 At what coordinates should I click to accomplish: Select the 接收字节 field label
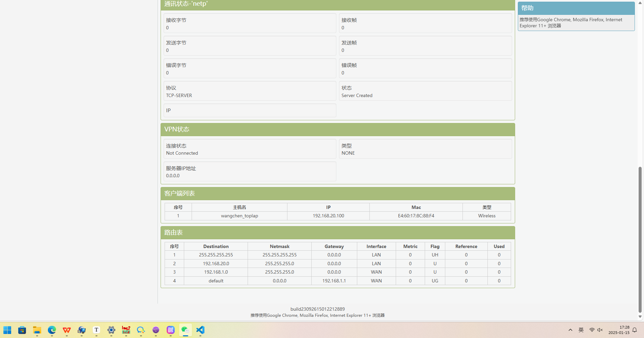[x=176, y=20]
